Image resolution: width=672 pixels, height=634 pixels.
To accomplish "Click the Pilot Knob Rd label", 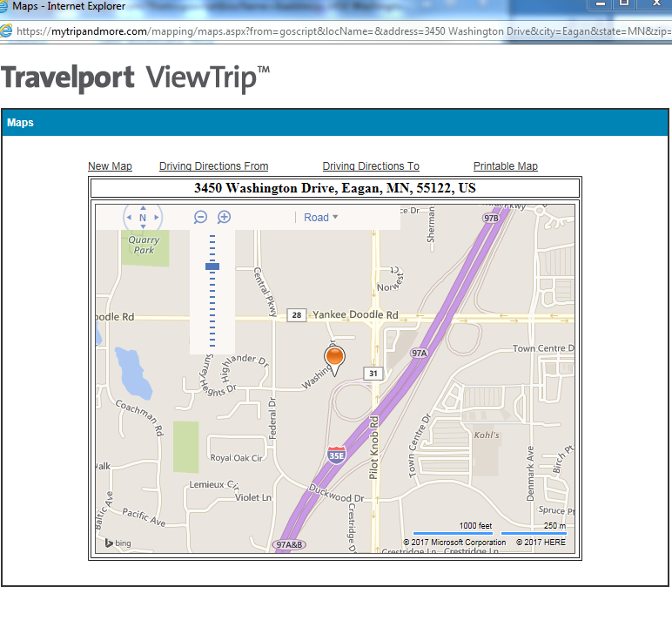I will point(374,448).
